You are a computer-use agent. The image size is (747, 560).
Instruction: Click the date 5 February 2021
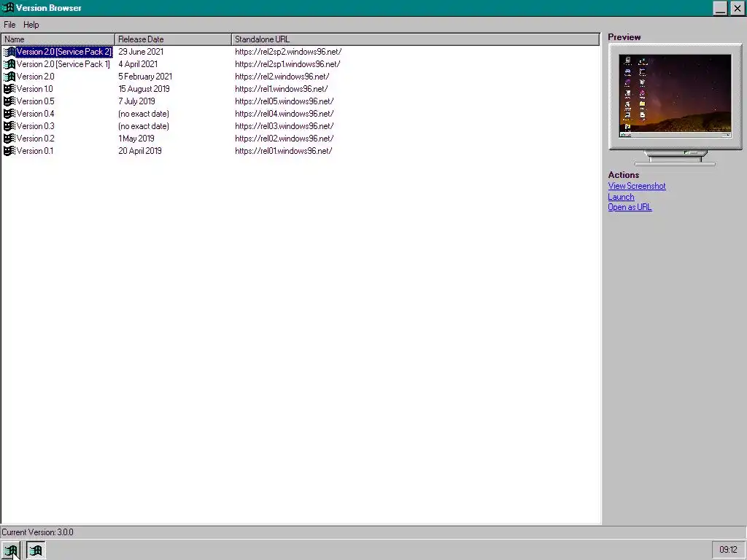pos(145,77)
